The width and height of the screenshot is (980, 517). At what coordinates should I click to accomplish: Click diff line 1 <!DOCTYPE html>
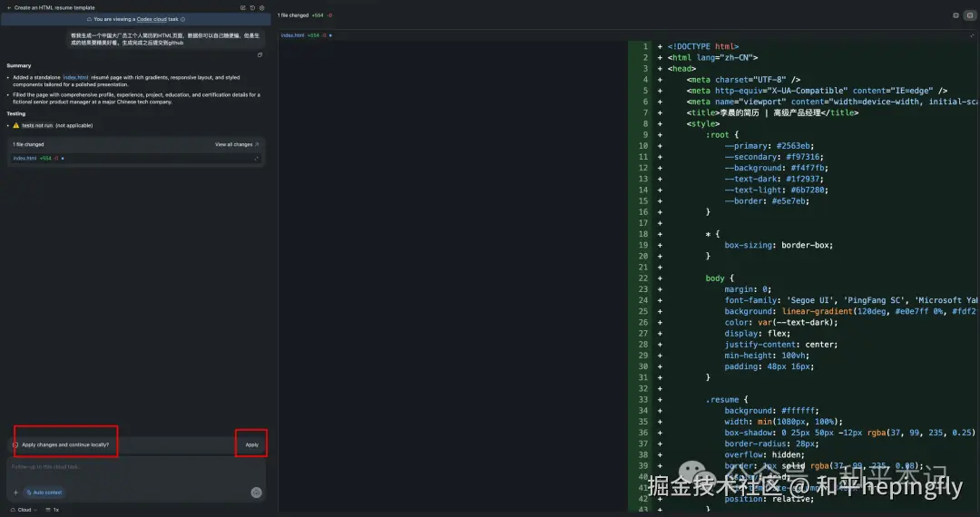click(x=703, y=46)
